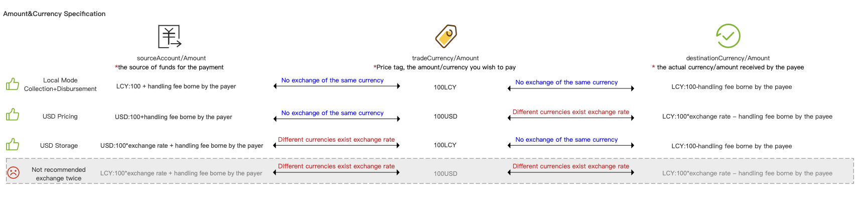This screenshot has width=868, height=205.
Task: Click the sourceAccount yen transfer icon
Action: [170, 36]
